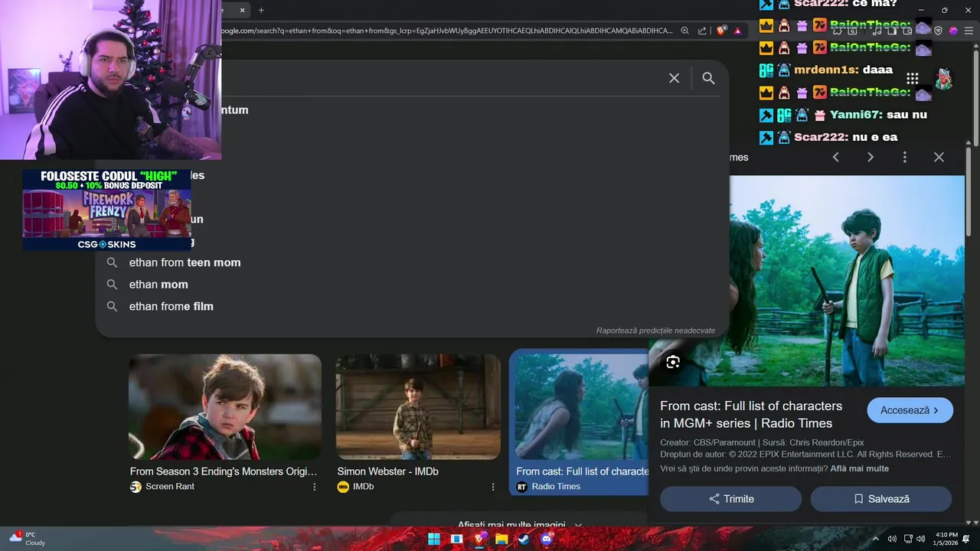Click the magnifier search submit icon
The height and width of the screenshot is (551, 980).
coord(708,78)
